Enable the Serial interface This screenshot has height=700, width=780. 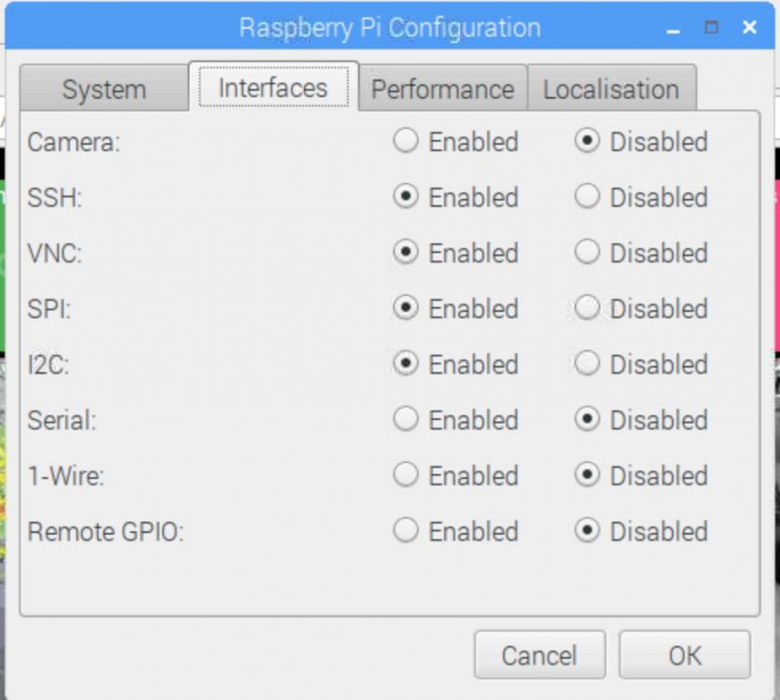(x=406, y=420)
